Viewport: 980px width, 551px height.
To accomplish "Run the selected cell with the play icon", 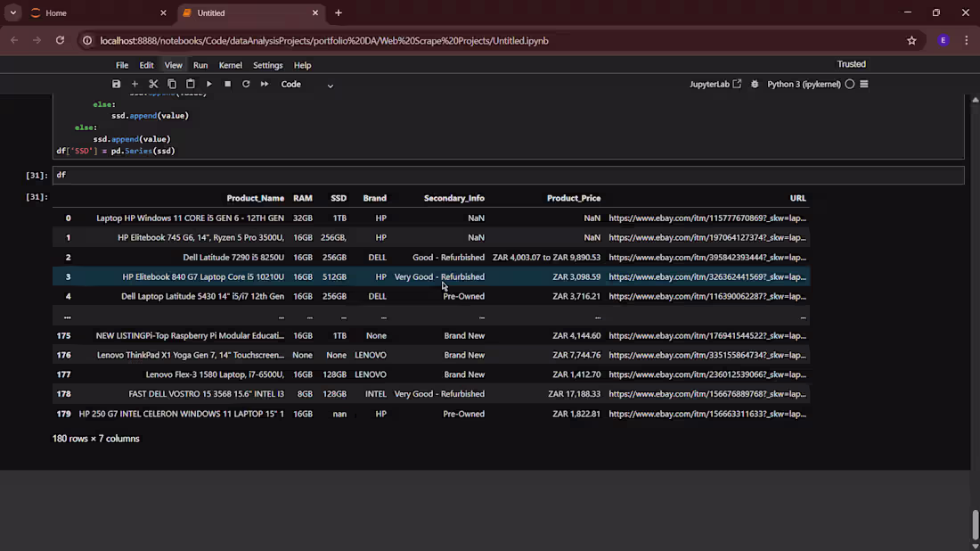I will coord(208,84).
